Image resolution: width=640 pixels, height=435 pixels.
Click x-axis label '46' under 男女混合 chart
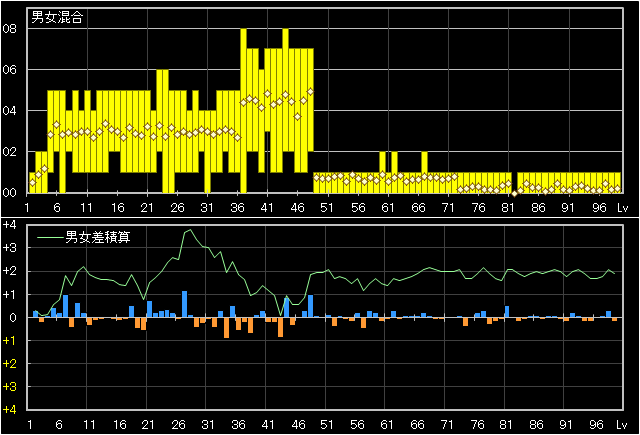(x=297, y=208)
